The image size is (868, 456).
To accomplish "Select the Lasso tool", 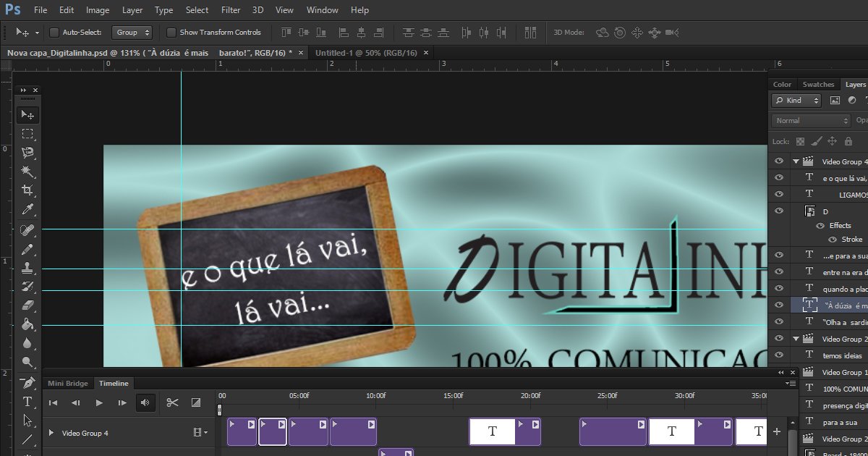I will 27,153.
